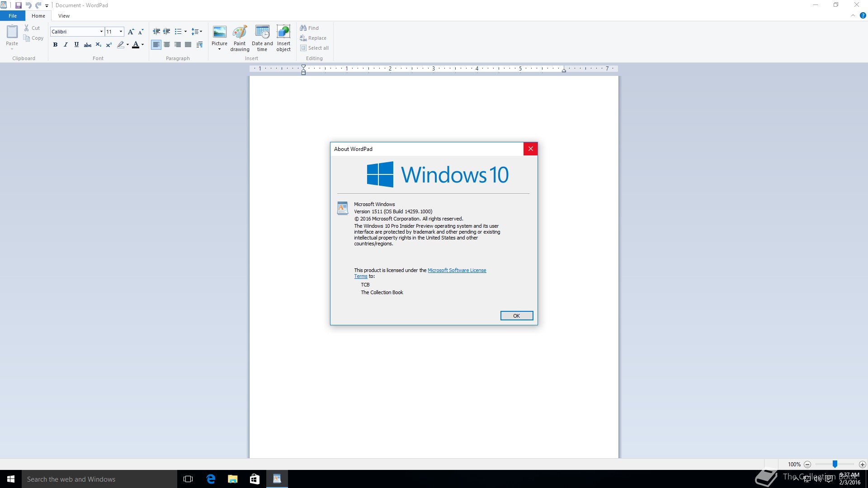Screen dimensions: 868x488
Task: Open the Windows Start menu
Action: click(11, 479)
